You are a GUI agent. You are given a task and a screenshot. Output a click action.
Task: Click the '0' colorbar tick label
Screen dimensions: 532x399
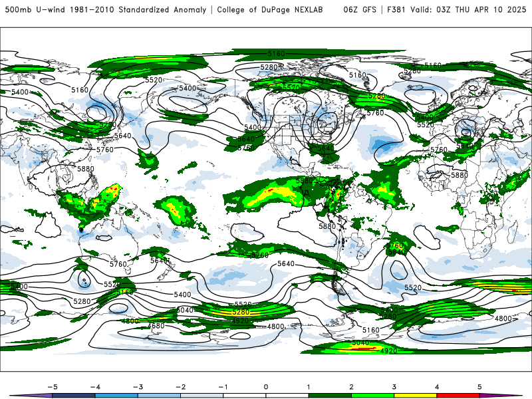click(266, 387)
